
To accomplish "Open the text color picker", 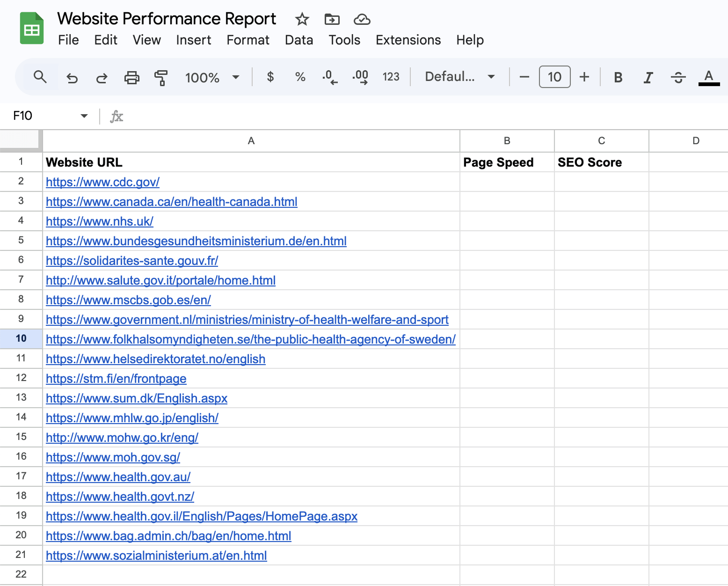I will click(x=709, y=77).
